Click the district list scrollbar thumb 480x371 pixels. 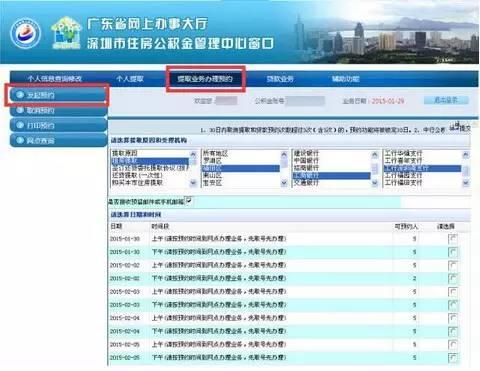(284, 163)
